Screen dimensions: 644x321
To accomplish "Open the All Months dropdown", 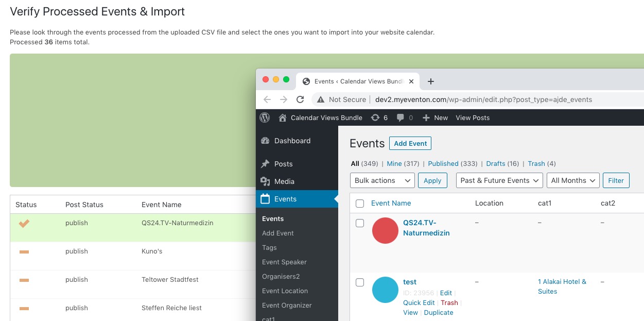I will tap(572, 180).
